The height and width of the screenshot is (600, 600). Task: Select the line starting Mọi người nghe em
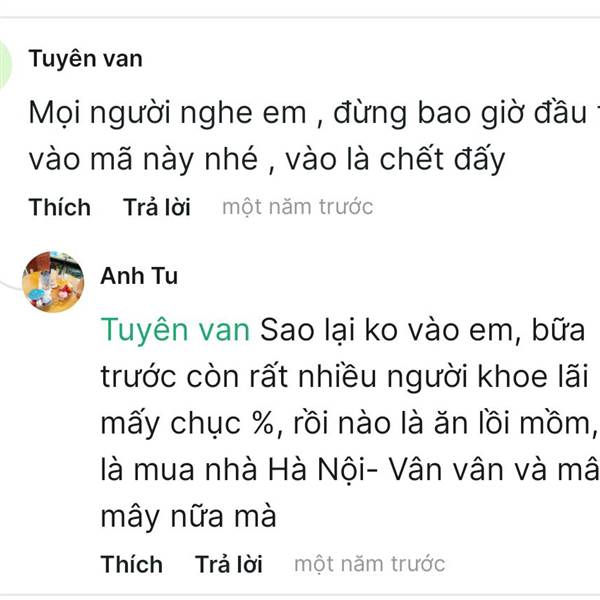tap(314, 113)
